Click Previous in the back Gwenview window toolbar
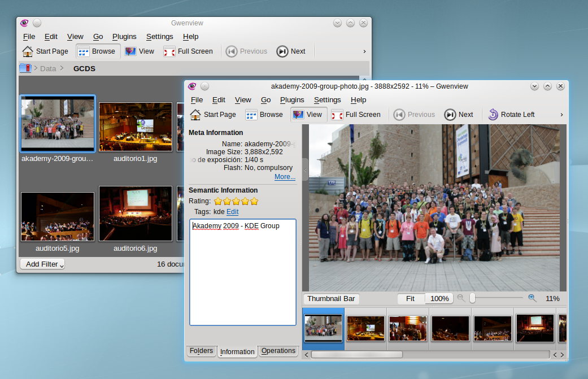 point(246,51)
